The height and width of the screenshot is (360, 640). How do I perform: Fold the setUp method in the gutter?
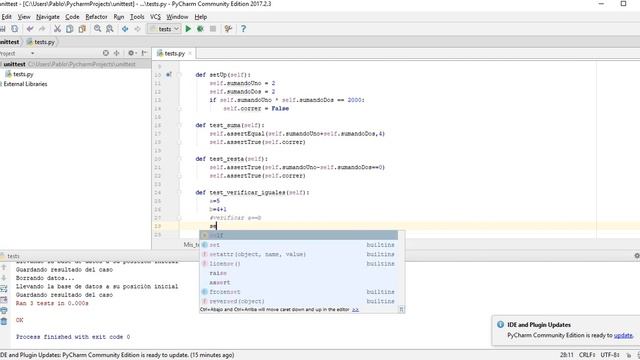(179, 75)
